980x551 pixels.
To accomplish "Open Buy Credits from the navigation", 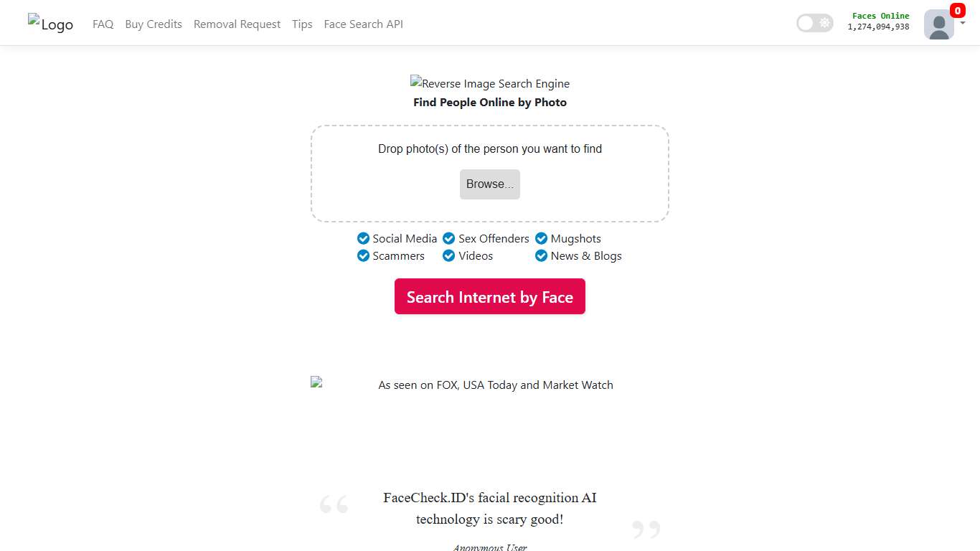I will (153, 24).
